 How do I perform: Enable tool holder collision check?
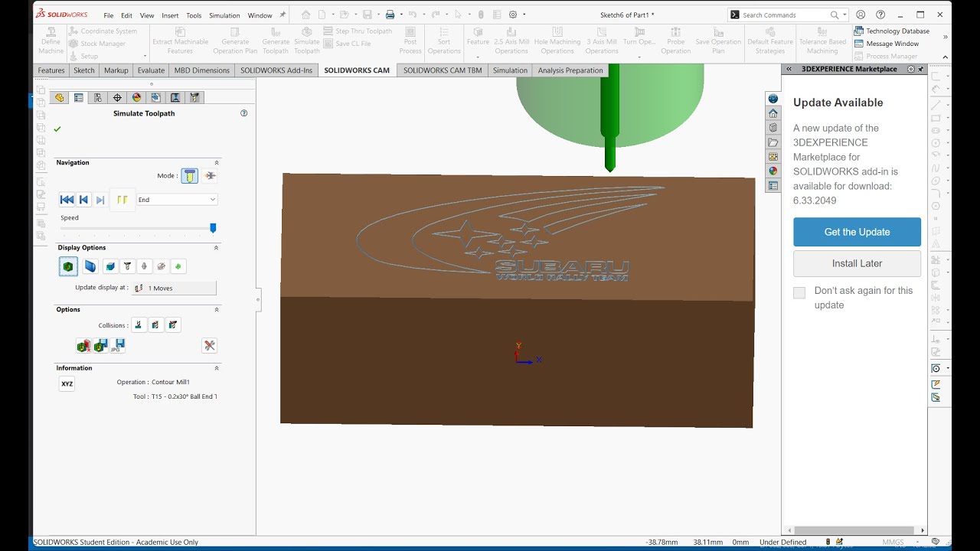[x=174, y=325]
